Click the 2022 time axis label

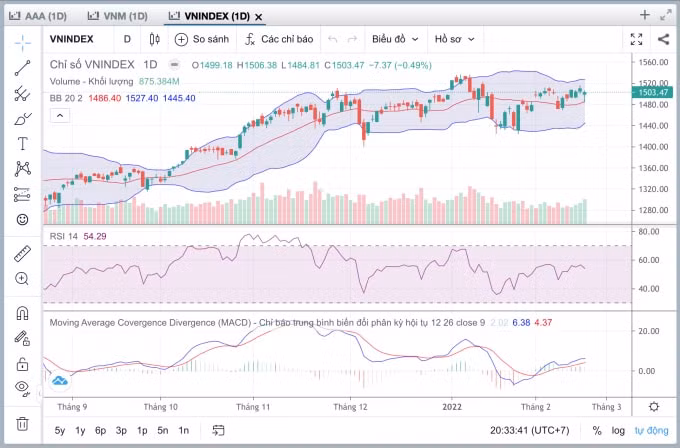tap(452, 407)
